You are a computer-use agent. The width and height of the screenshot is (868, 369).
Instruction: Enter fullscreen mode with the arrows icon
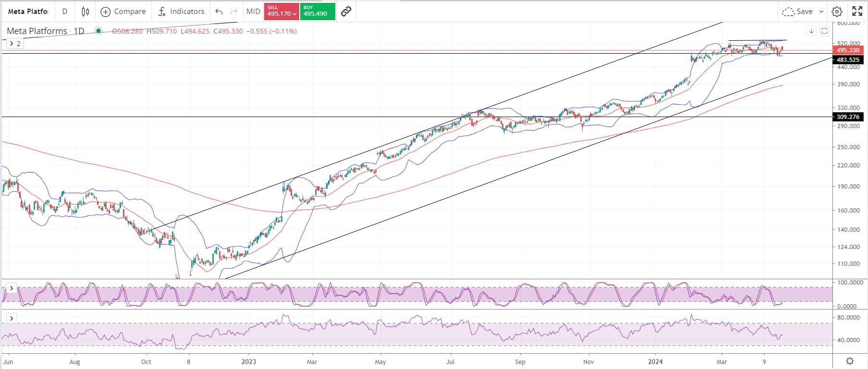point(857,11)
